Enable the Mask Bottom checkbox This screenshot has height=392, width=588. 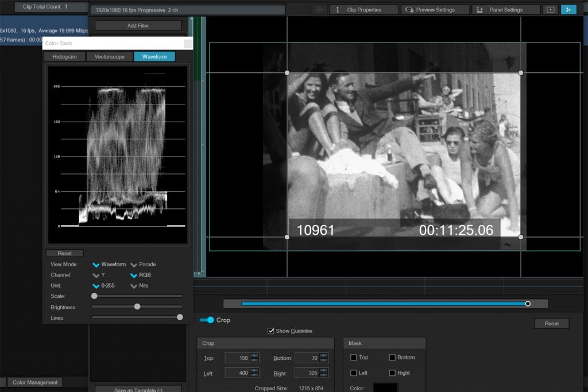click(x=392, y=358)
